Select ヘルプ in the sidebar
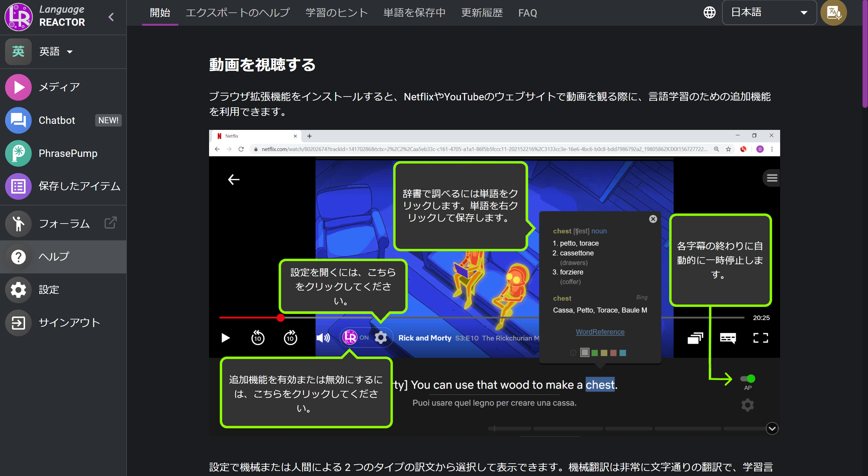 (63, 257)
